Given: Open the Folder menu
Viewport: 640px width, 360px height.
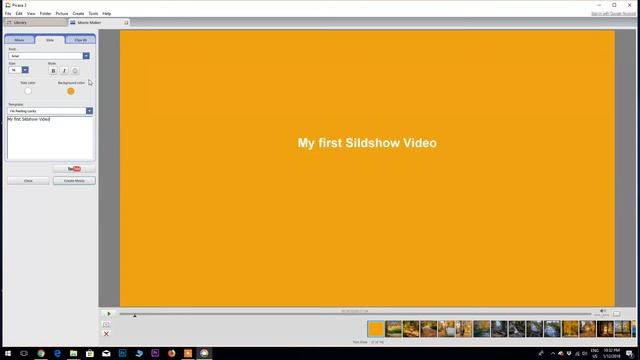Looking at the screenshot, I should coord(45,13).
